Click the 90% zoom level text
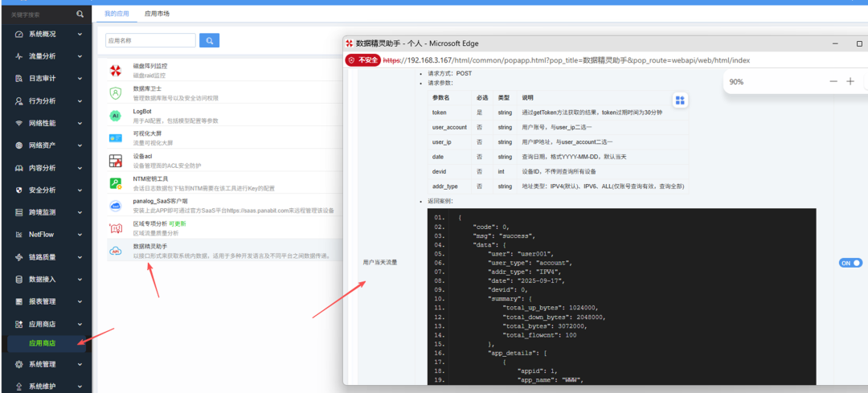This screenshot has height=393, width=868. (x=736, y=81)
